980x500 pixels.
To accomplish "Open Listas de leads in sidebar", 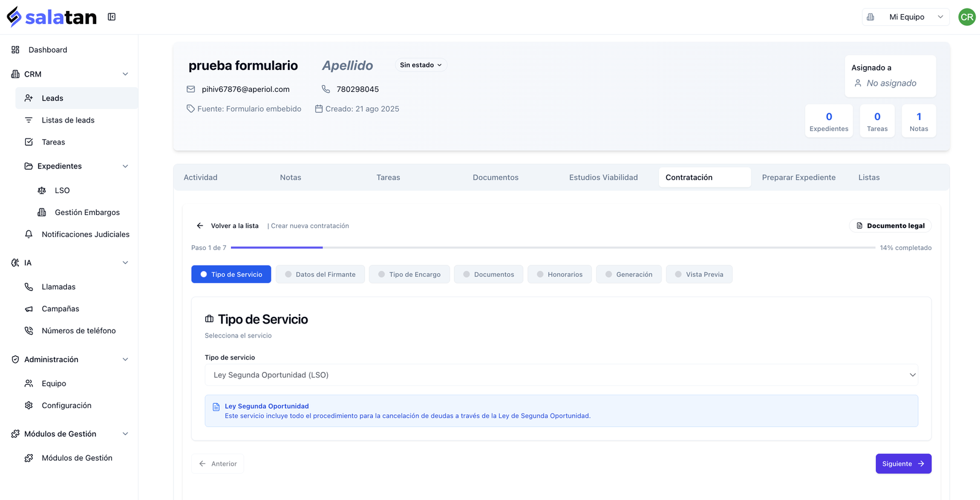I will pos(77,120).
